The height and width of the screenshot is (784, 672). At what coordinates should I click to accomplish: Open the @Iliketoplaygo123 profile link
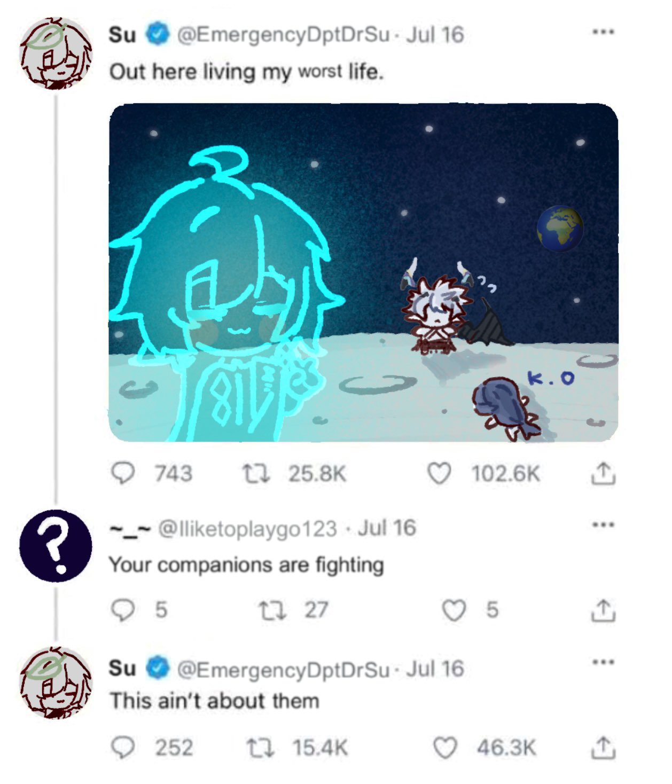click(247, 529)
